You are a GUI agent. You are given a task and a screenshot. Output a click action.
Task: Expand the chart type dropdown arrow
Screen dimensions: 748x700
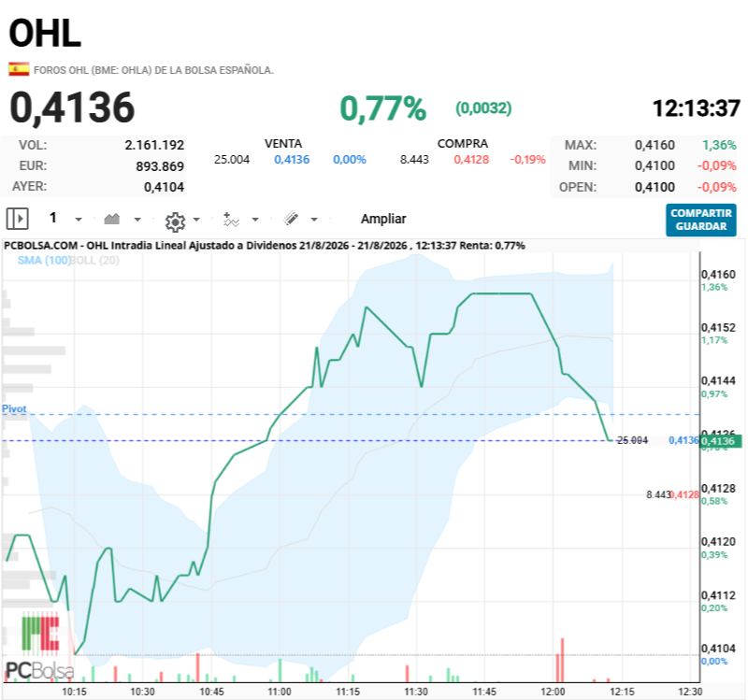pos(137,220)
